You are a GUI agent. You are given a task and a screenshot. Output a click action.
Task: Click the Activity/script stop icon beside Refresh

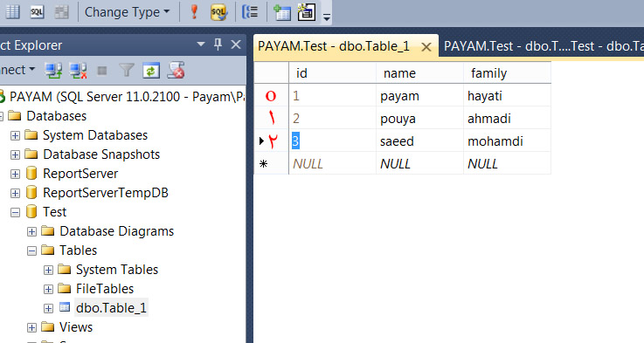point(176,71)
